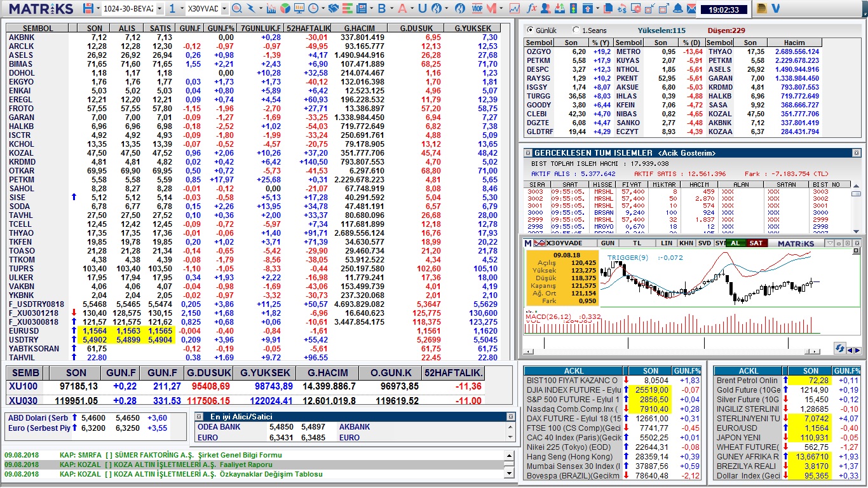Expand the arrow next to Save icon
Image resolution: width=868 pixels, height=488 pixels.
(x=98, y=8)
